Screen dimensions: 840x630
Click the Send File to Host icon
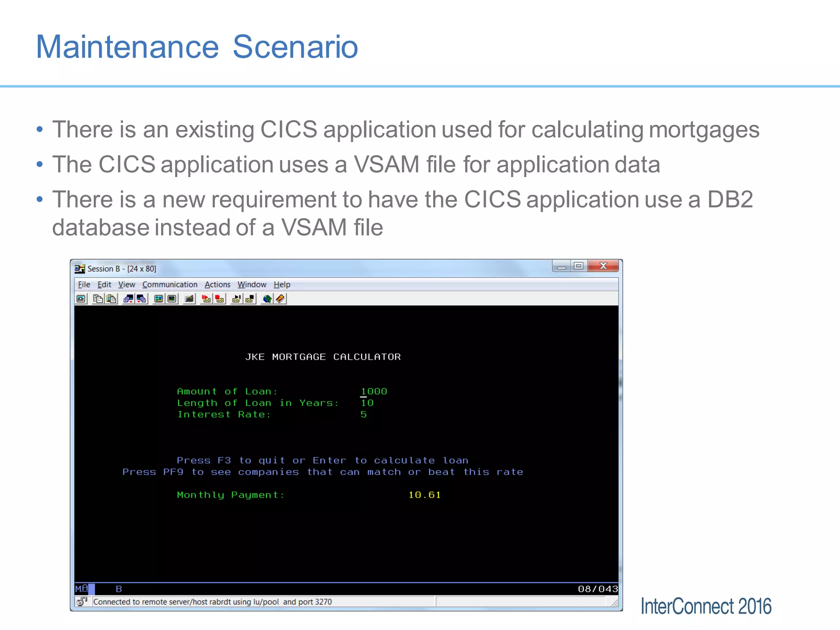click(x=128, y=299)
